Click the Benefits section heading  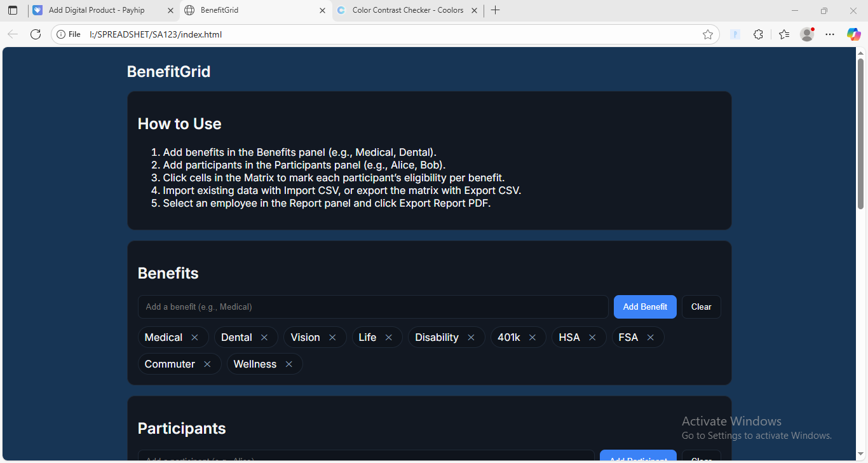168,273
